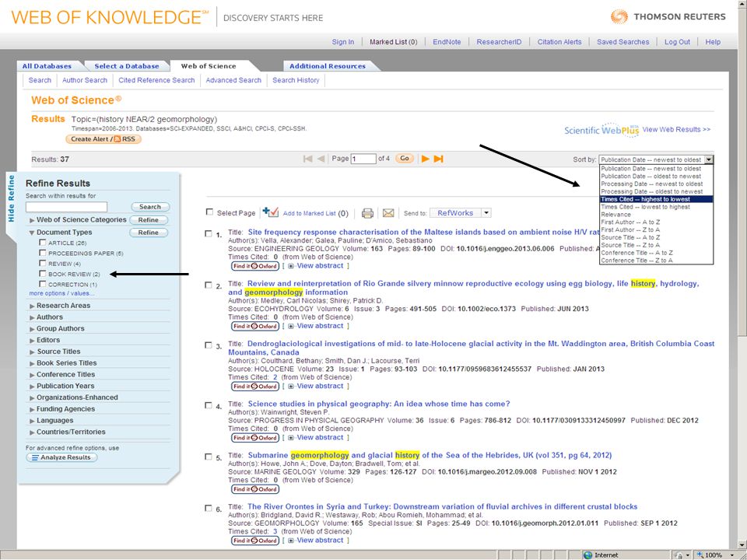Screen dimensions: 747x560
Task: Click in the page number field
Action: (363, 159)
